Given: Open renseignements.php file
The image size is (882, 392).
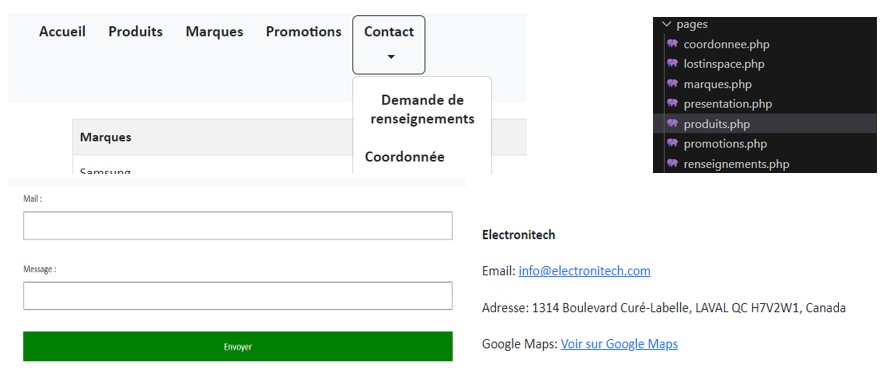Looking at the screenshot, I should coord(736,164).
